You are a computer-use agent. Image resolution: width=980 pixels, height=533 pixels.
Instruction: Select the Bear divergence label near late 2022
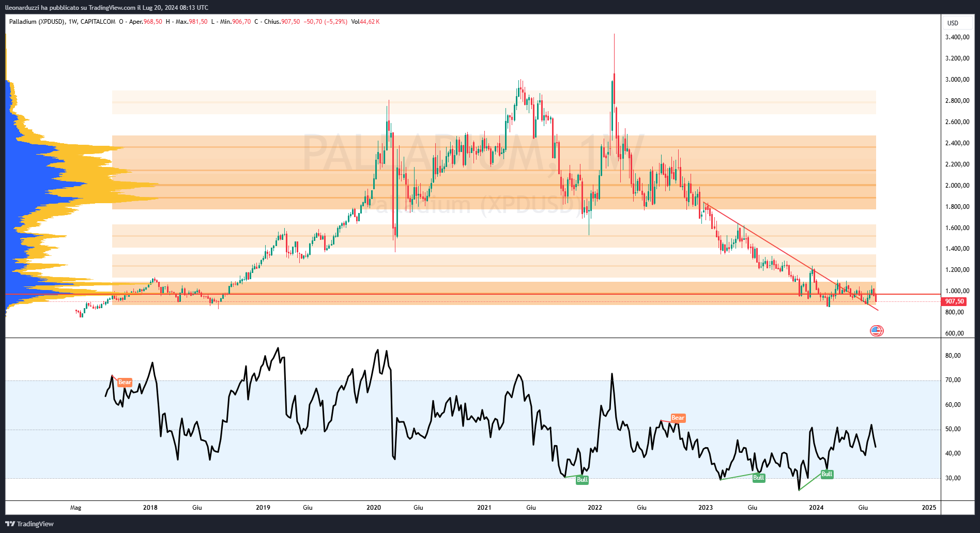678,418
